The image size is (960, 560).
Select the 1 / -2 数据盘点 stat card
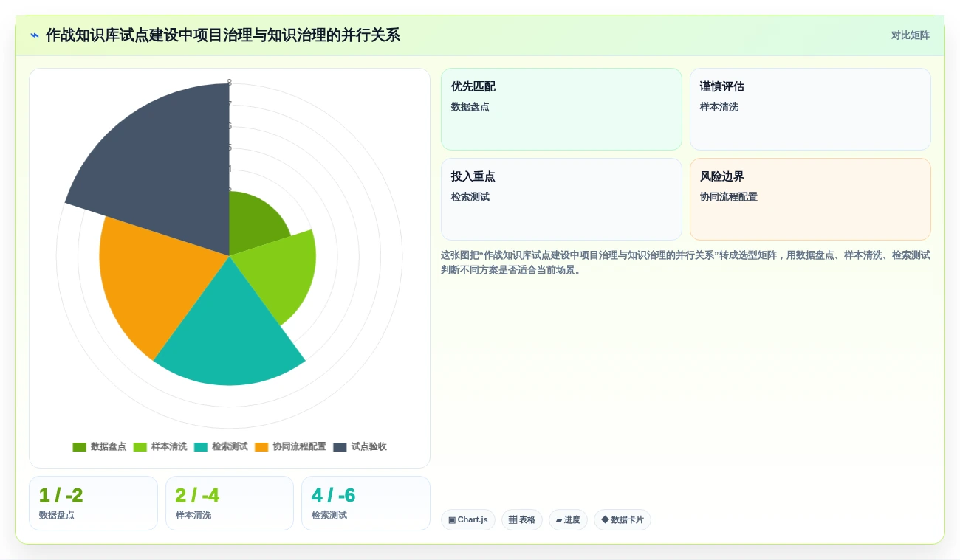[93, 503]
